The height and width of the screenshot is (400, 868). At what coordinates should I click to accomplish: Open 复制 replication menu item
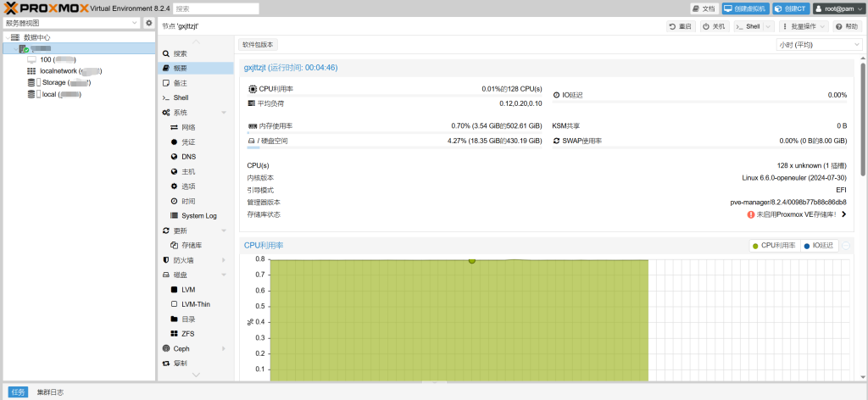pyautogui.click(x=196, y=364)
